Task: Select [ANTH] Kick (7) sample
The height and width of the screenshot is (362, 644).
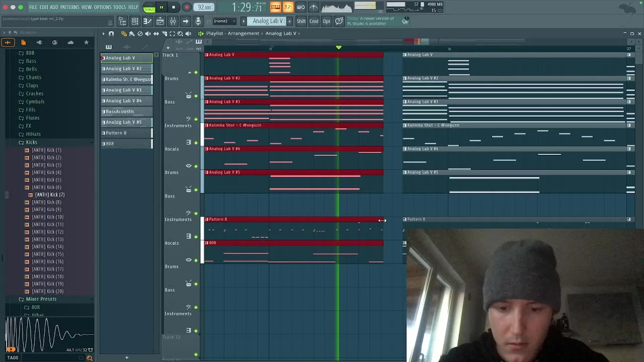Action: tap(50, 195)
